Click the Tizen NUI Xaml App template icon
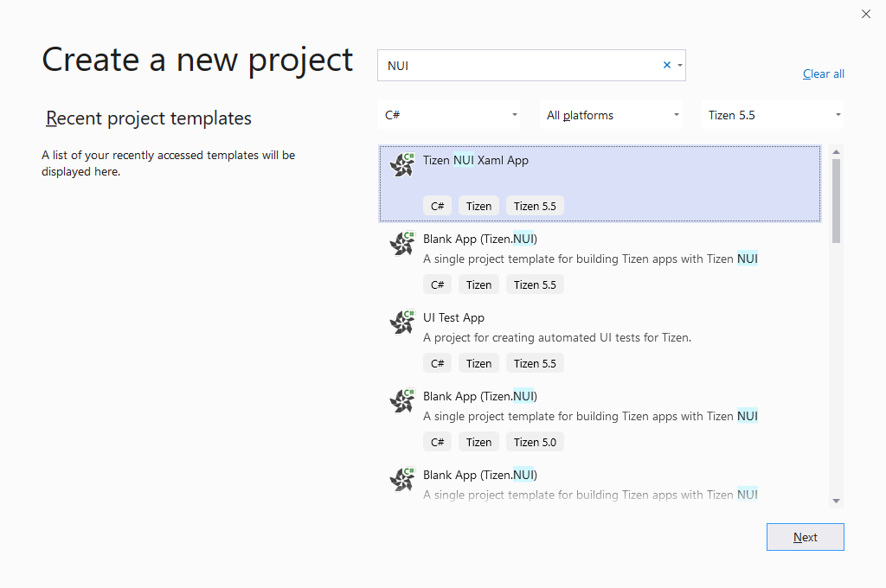Viewport: 886px width, 588px height. pyautogui.click(x=402, y=164)
